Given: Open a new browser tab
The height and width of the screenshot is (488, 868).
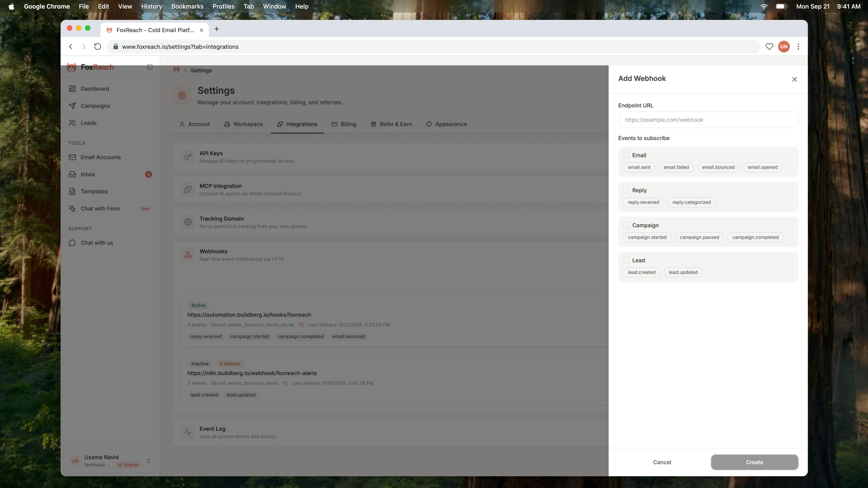Looking at the screenshot, I should click(x=217, y=29).
